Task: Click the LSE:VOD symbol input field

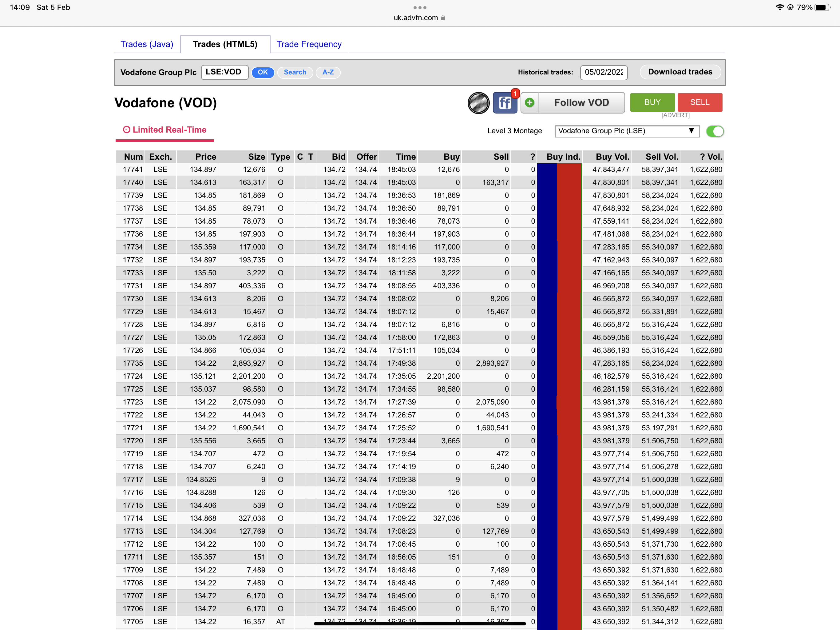Action: coord(224,72)
